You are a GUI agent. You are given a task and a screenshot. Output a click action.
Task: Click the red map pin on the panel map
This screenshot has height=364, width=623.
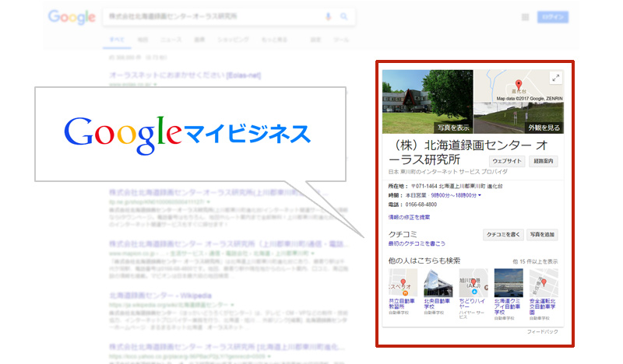click(x=519, y=84)
